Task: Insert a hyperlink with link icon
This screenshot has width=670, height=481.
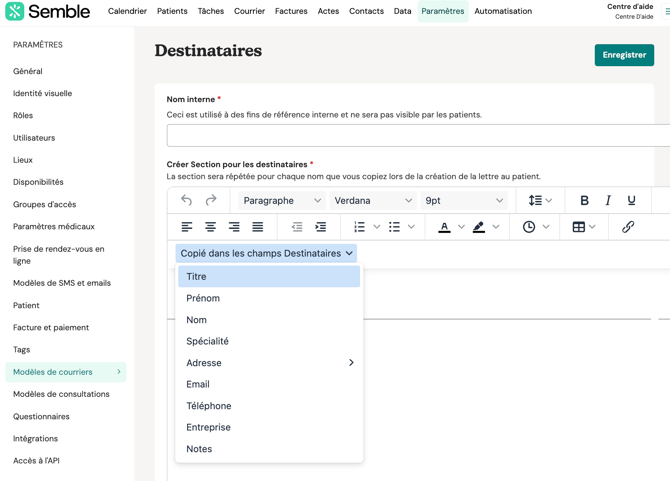Action: tap(628, 227)
